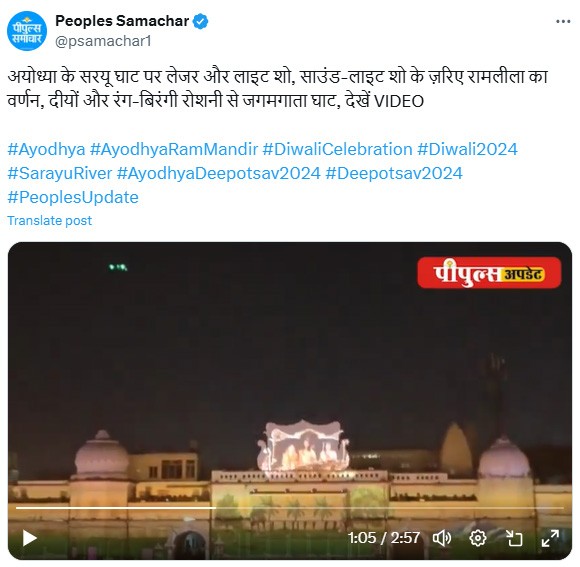Screen dimensions: 580x567
Task: Open the #Diwali2024 hashtag
Action: 467,149
